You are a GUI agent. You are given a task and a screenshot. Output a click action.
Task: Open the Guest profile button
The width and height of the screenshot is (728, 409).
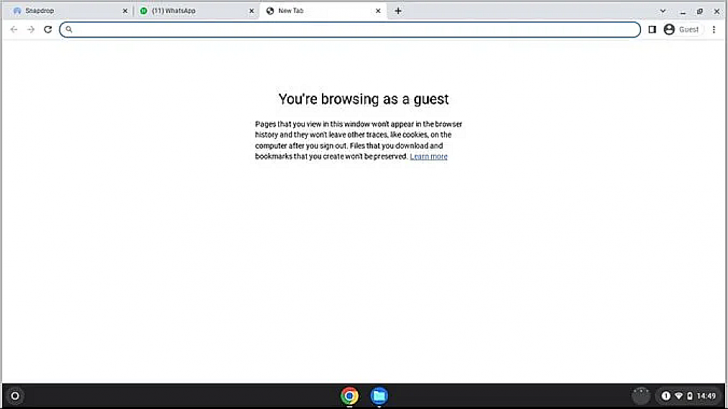pyautogui.click(x=682, y=30)
